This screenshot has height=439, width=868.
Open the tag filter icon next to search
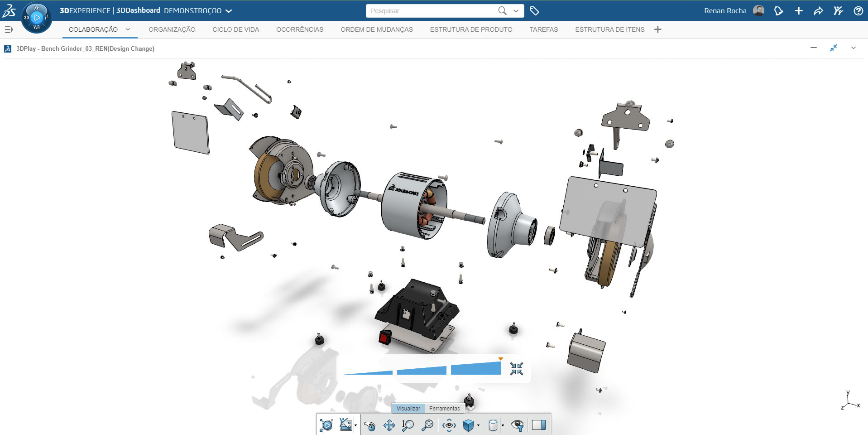coord(534,11)
